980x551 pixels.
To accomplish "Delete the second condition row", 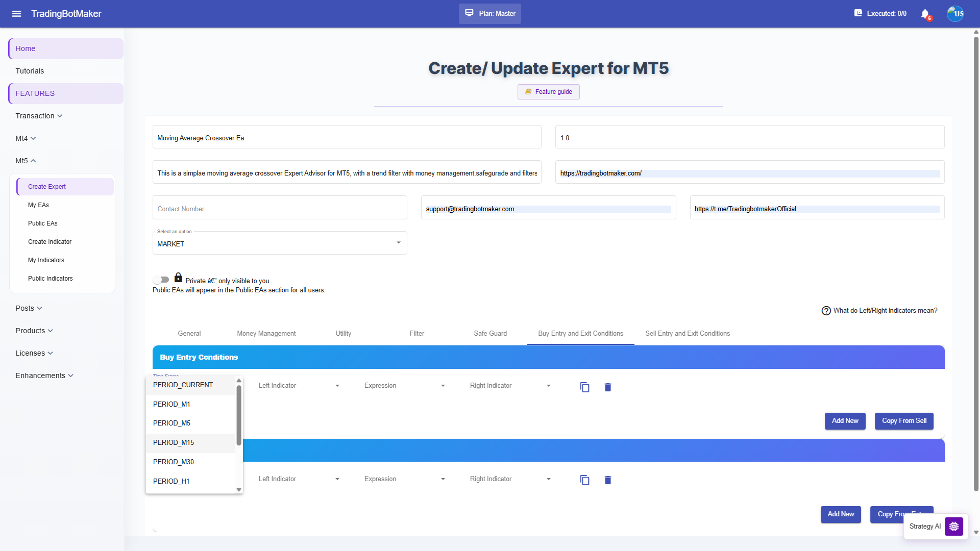I will (x=607, y=480).
